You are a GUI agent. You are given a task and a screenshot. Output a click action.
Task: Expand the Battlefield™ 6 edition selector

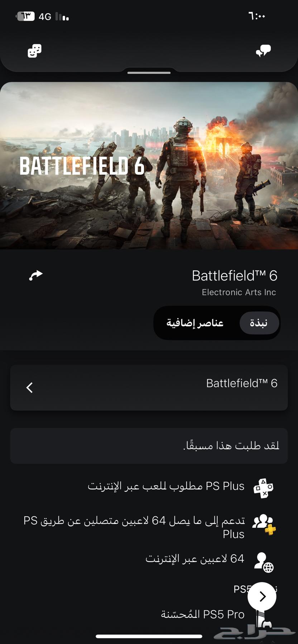149,387
